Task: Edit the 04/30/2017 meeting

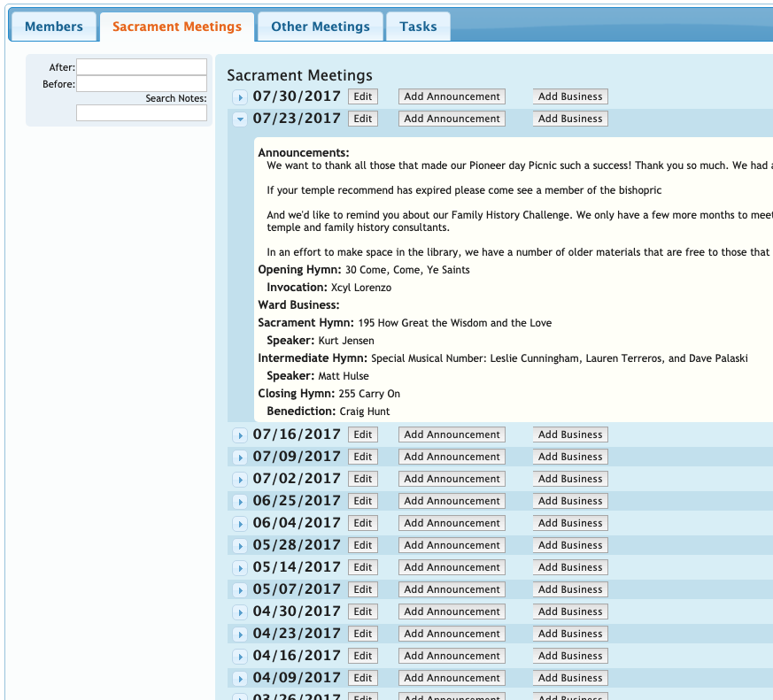Action: tap(363, 612)
